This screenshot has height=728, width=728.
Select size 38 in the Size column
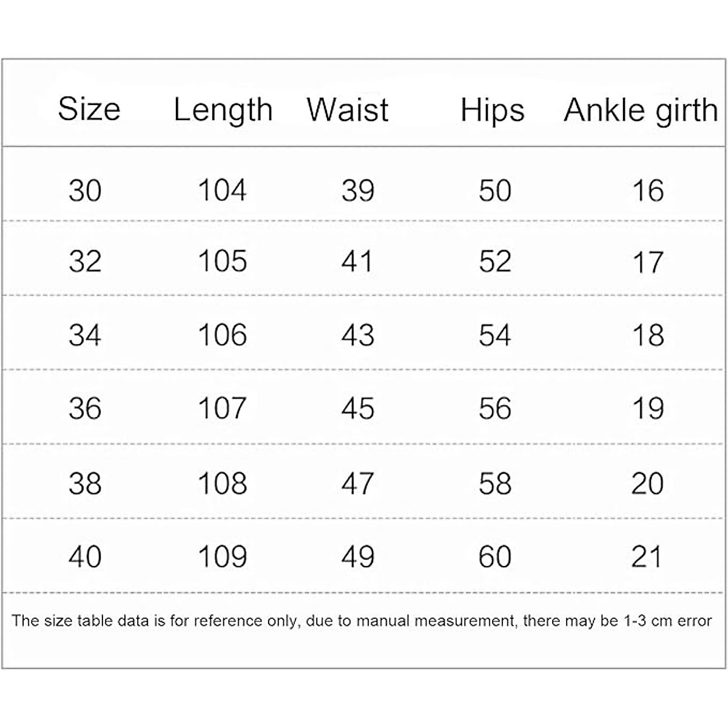85,484
